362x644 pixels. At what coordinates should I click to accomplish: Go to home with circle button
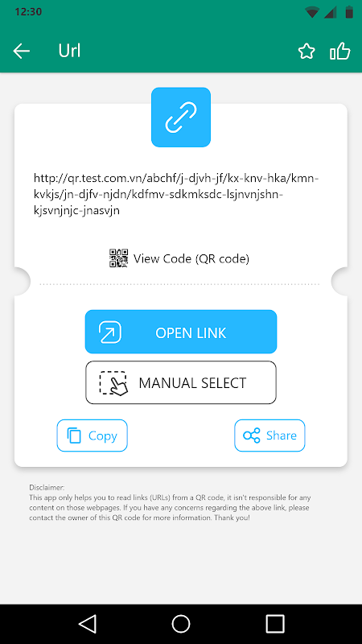pyautogui.click(x=181, y=624)
